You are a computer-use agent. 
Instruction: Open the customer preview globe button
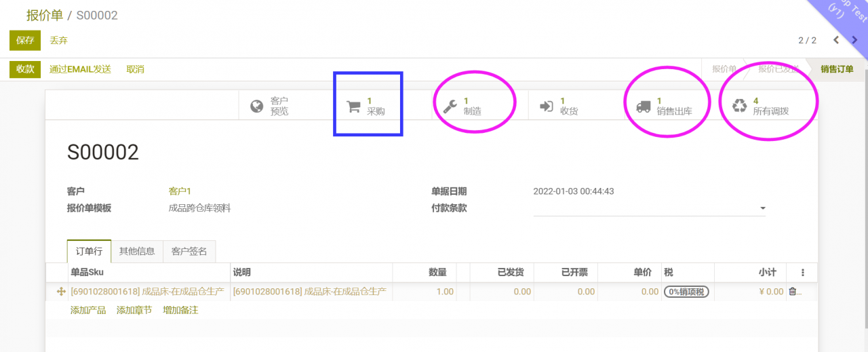(287, 106)
